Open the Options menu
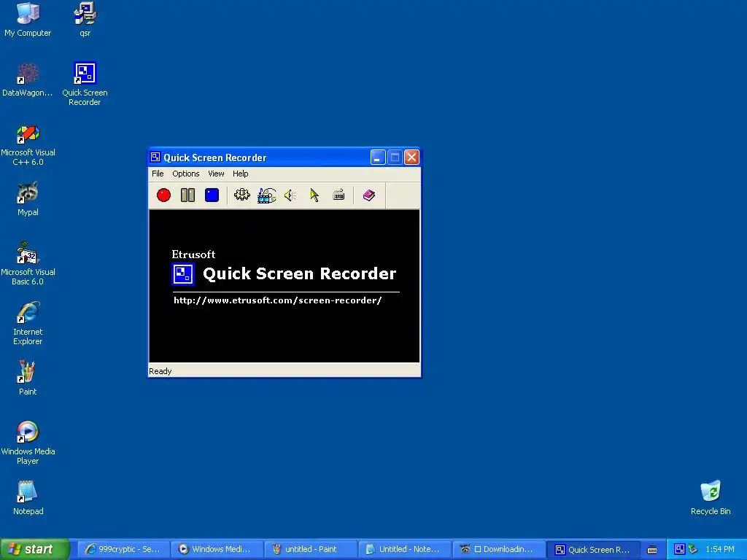The width and height of the screenshot is (747, 560). (x=186, y=174)
